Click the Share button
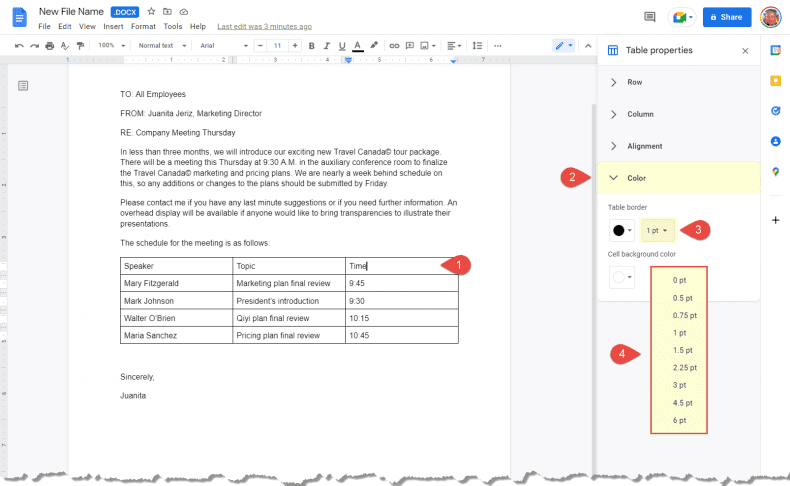Image resolution: width=790 pixels, height=486 pixels. pyautogui.click(x=726, y=17)
